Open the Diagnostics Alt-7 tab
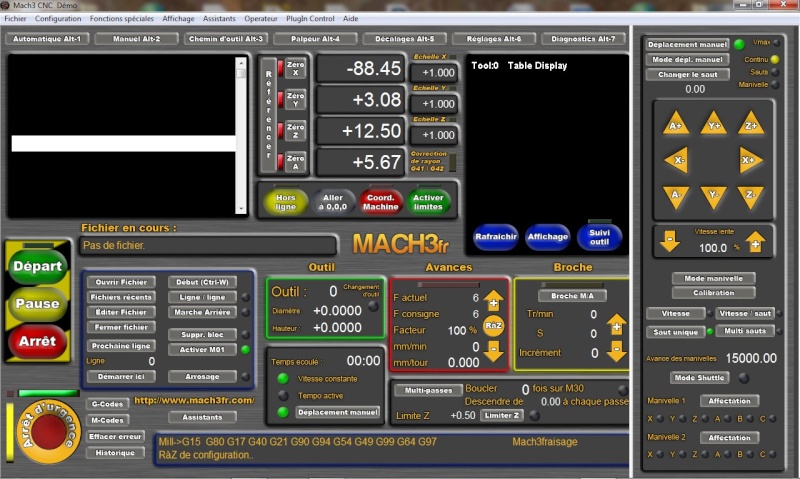 (x=583, y=39)
